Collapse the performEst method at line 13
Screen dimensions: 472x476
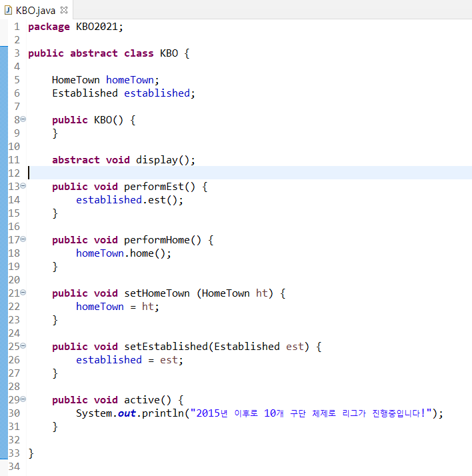point(23,186)
